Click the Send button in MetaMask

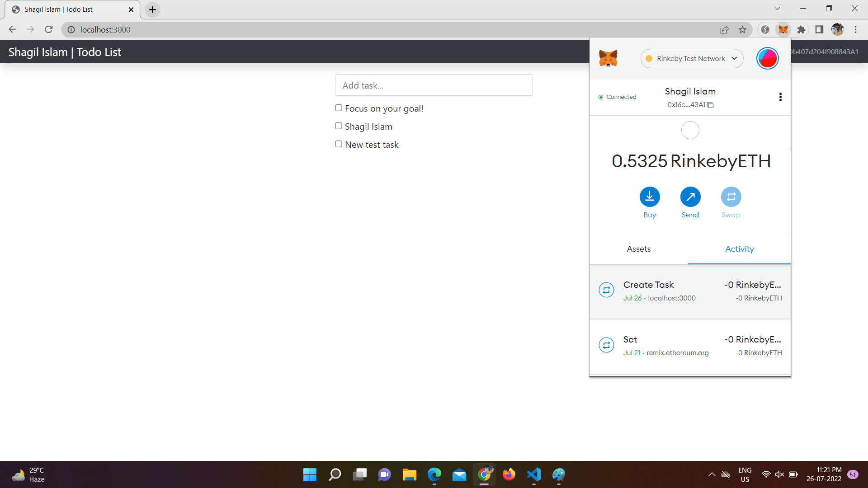pos(690,203)
